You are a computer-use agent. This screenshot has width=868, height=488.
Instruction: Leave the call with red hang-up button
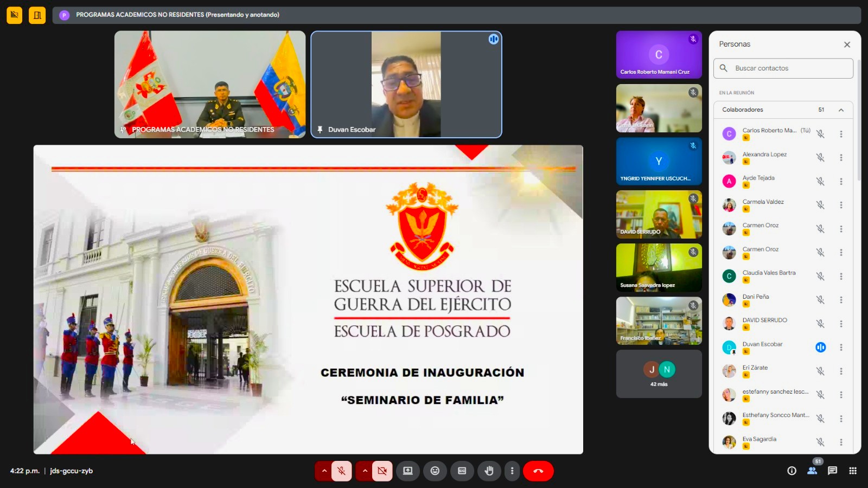pos(538,471)
